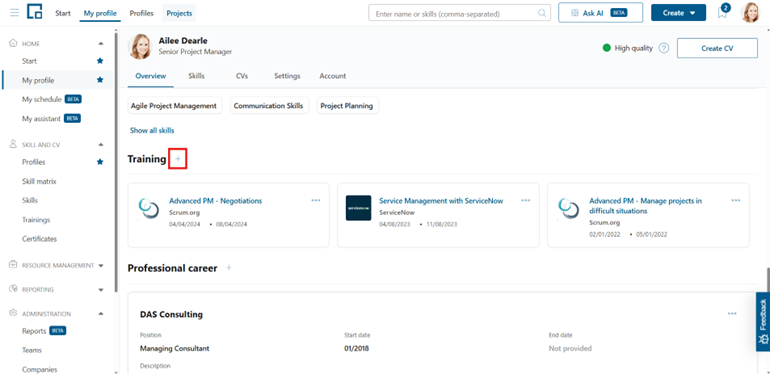This screenshot has width=770, height=374.
Task: Open the bookmarks icon with badge
Action: (x=722, y=12)
